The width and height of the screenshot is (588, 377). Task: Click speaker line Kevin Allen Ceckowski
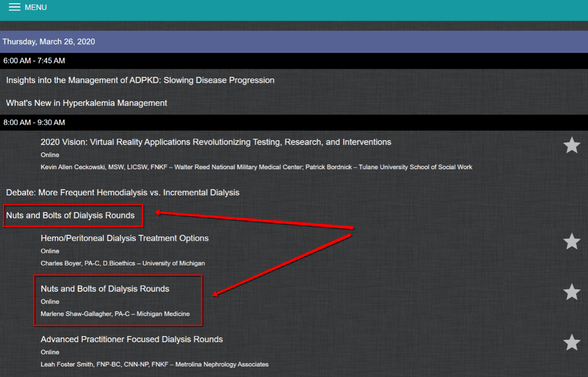point(256,167)
